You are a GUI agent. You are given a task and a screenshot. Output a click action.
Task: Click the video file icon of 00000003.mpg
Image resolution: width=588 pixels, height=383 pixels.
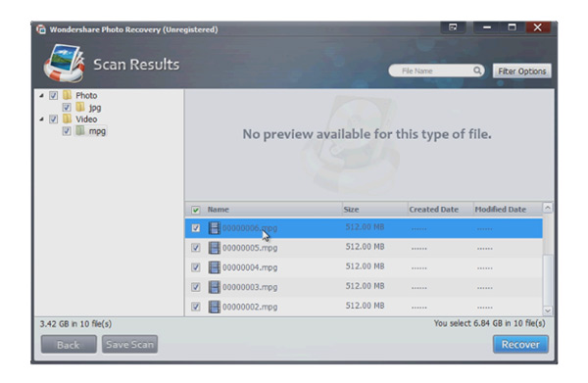pos(214,287)
